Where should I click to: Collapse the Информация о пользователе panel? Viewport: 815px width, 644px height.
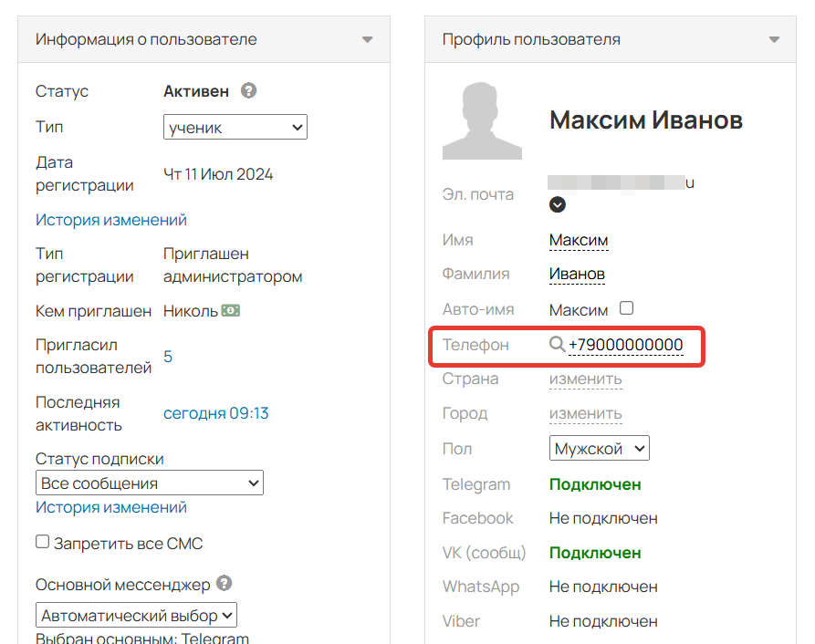pos(367,39)
